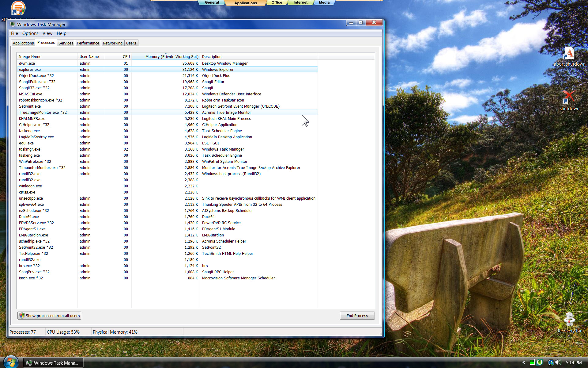Select the brs.exe *32 process row
Viewport: 588px width, 368px height.
coord(168,266)
